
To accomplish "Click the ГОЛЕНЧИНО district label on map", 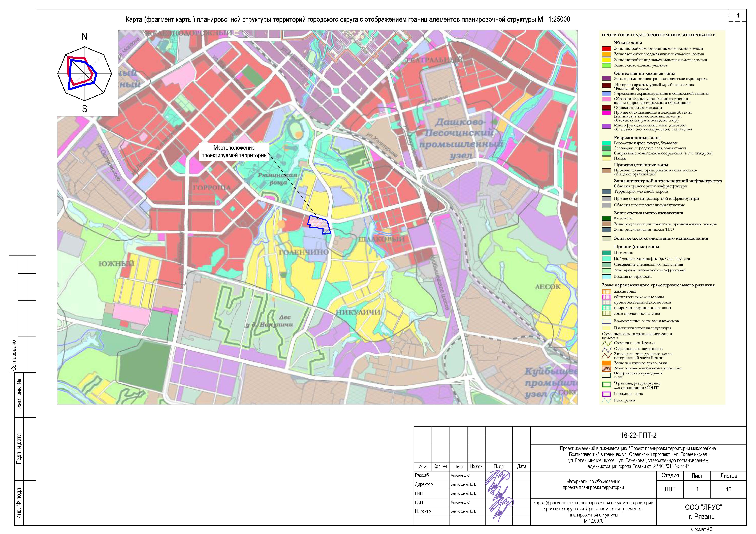I will pyautogui.click(x=304, y=252).
